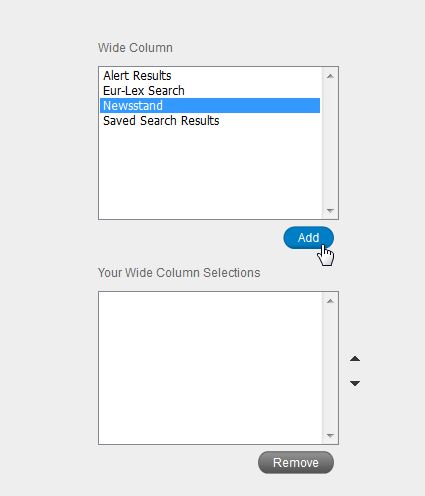Click the highlighted Newsstand entry

210,106
